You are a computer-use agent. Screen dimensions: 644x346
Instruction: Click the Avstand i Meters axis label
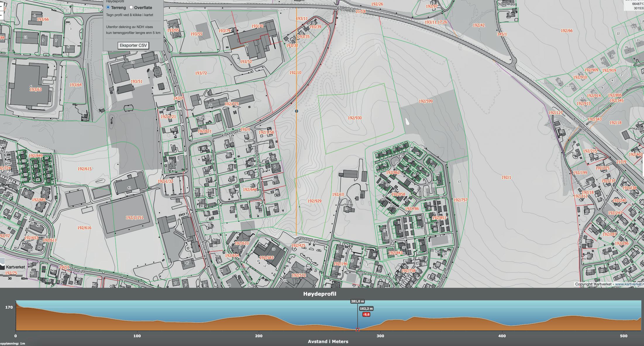coord(328,342)
